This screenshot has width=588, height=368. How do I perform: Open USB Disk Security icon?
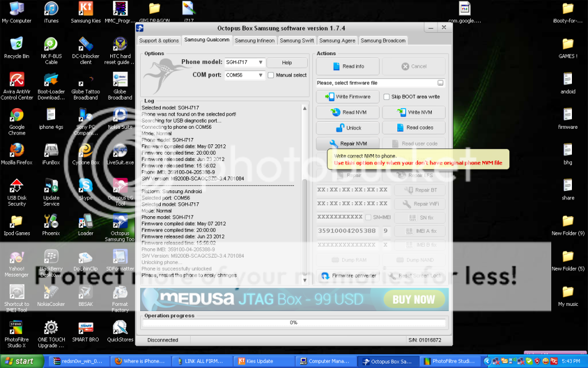tap(17, 192)
